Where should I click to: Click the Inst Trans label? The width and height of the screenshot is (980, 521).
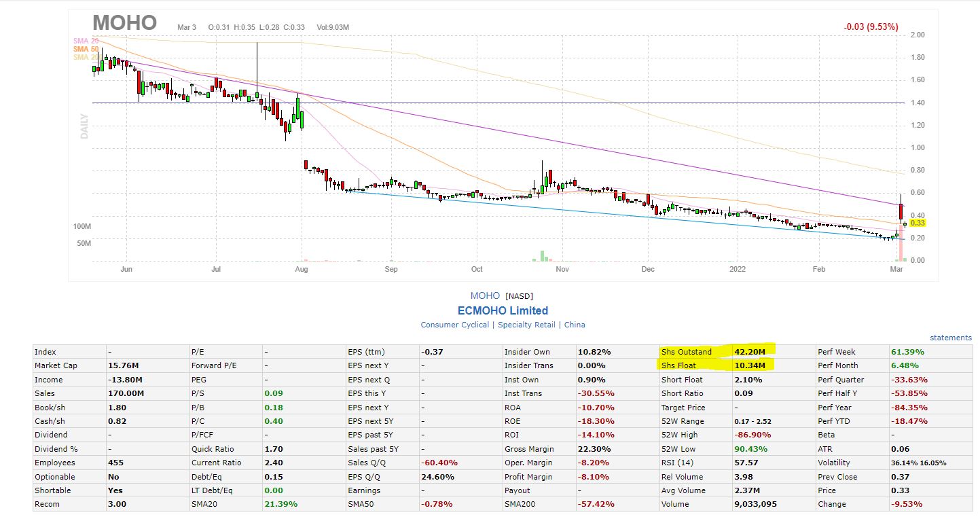(523, 393)
